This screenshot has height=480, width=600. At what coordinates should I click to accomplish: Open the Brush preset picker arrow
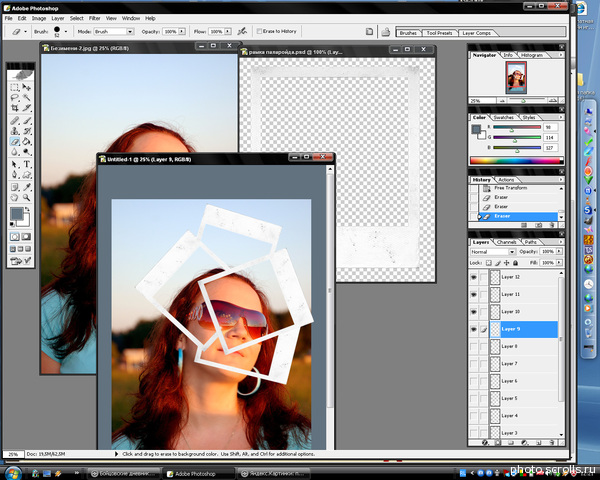click(x=66, y=32)
